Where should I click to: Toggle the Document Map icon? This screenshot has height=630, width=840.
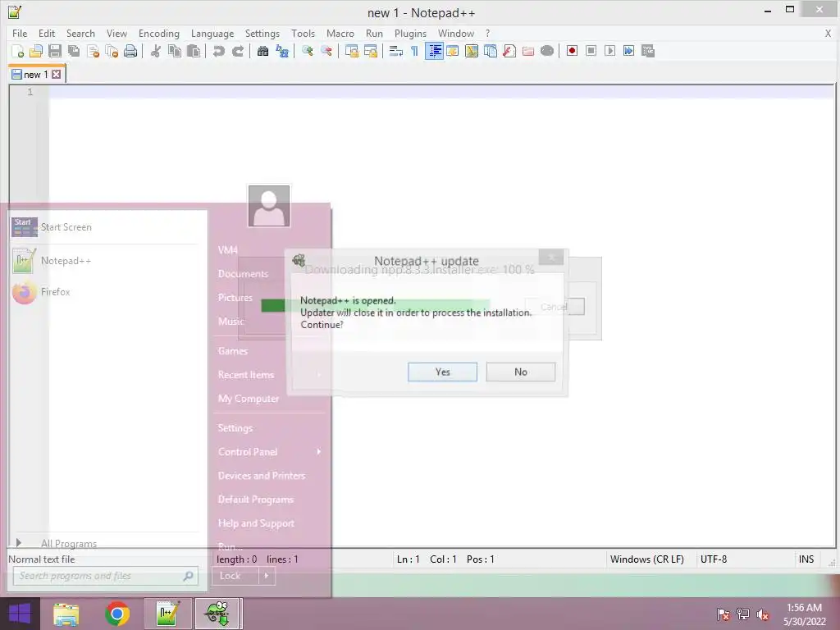472,51
